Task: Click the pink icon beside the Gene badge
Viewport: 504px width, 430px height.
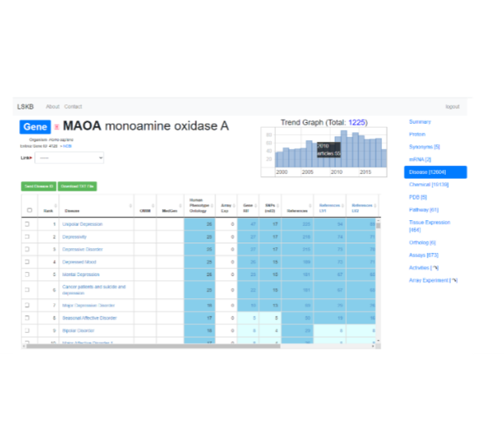Action: click(57, 127)
